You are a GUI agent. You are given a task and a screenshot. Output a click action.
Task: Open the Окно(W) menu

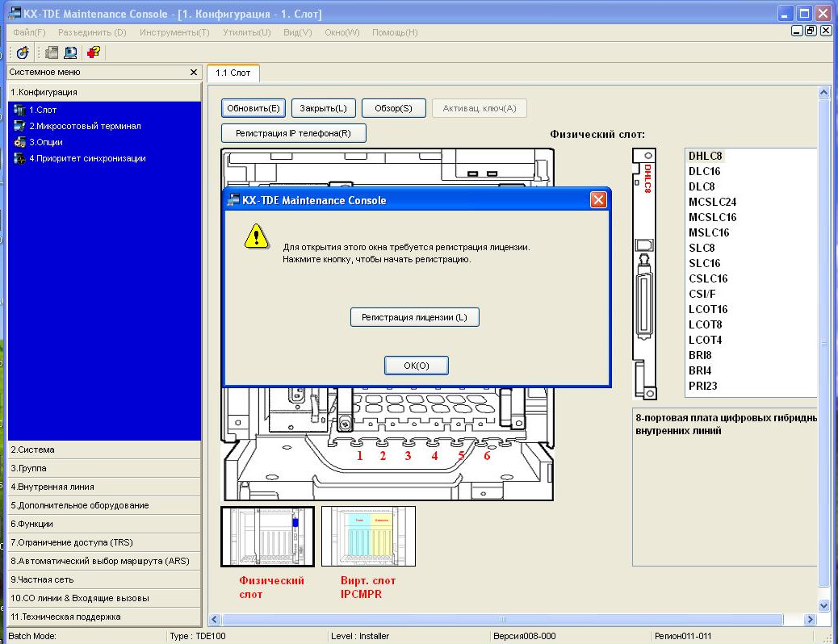pos(341,32)
